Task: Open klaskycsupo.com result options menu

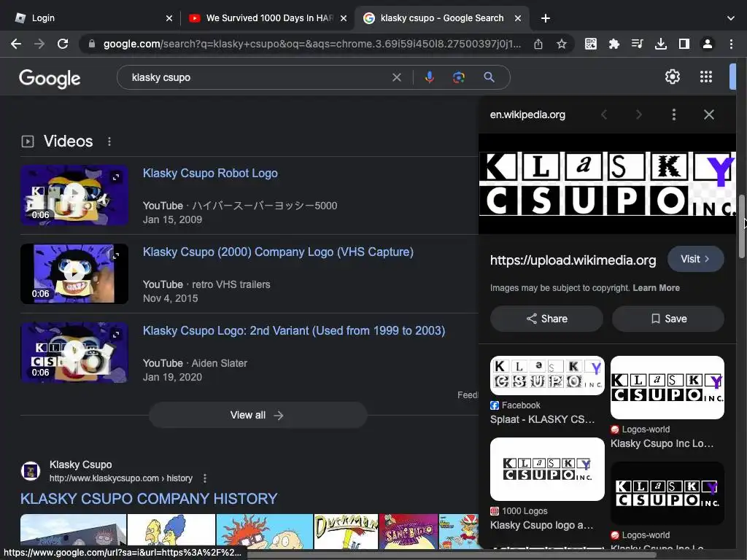Action: click(205, 478)
